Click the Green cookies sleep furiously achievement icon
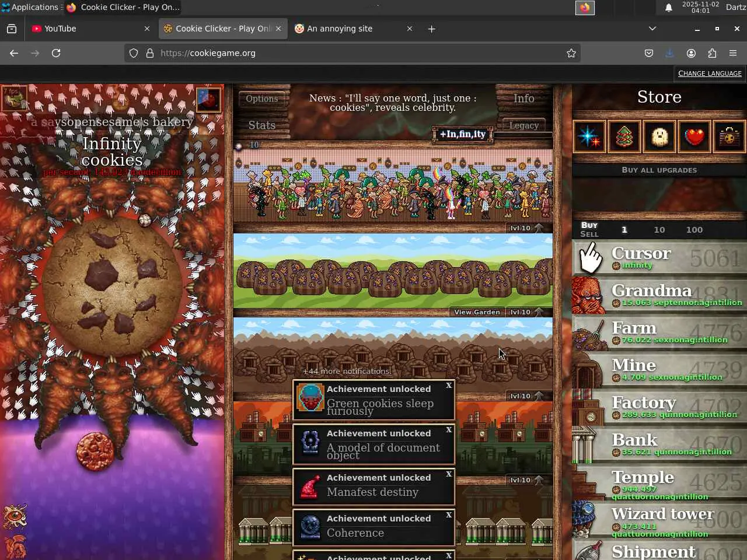 (310, 399)
